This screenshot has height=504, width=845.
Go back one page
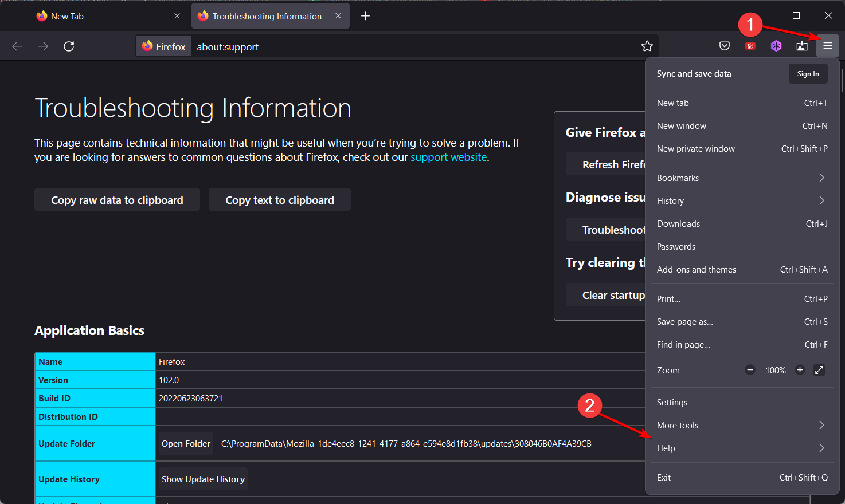tap(17, 46)
